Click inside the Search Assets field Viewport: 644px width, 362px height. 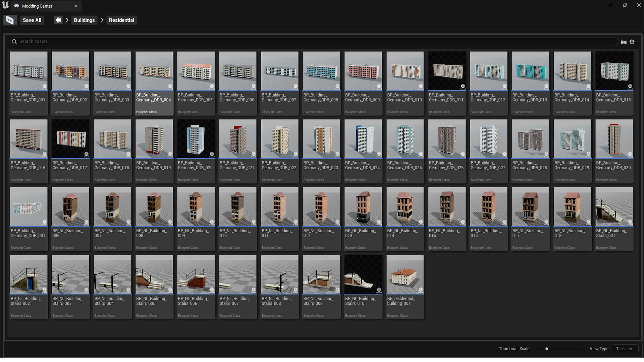coord(134,42)
